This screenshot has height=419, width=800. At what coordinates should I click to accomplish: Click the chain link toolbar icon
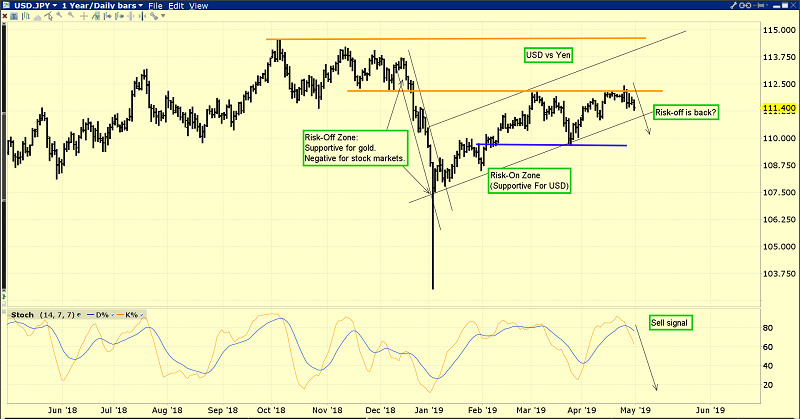click(153, 16)
